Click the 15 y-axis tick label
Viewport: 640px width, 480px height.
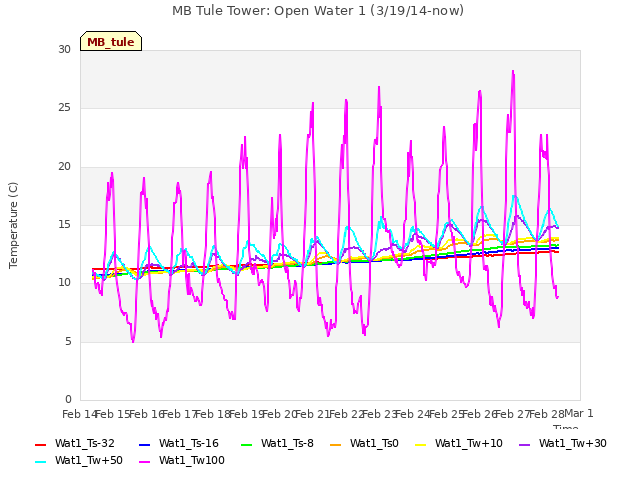point(64,225)
